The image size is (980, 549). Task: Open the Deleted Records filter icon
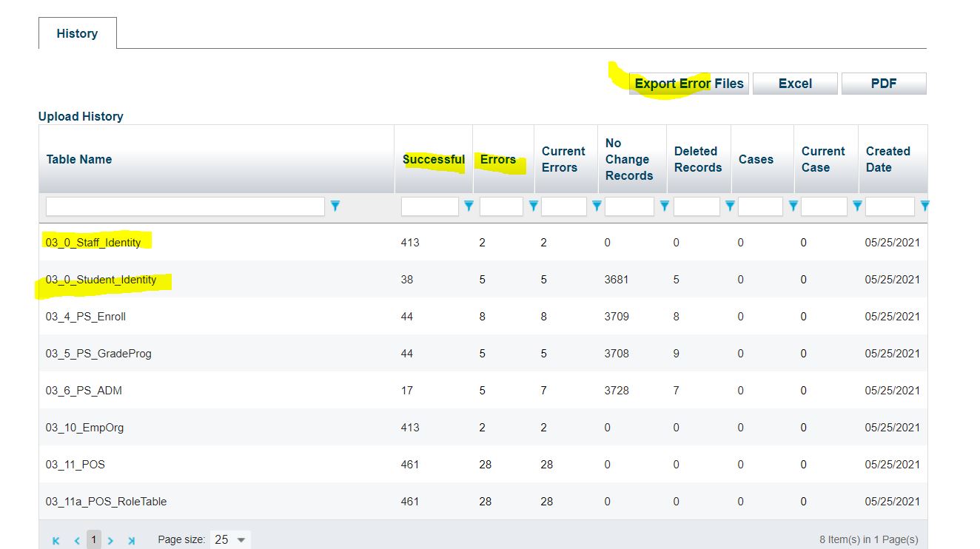[x=730, y=206]
